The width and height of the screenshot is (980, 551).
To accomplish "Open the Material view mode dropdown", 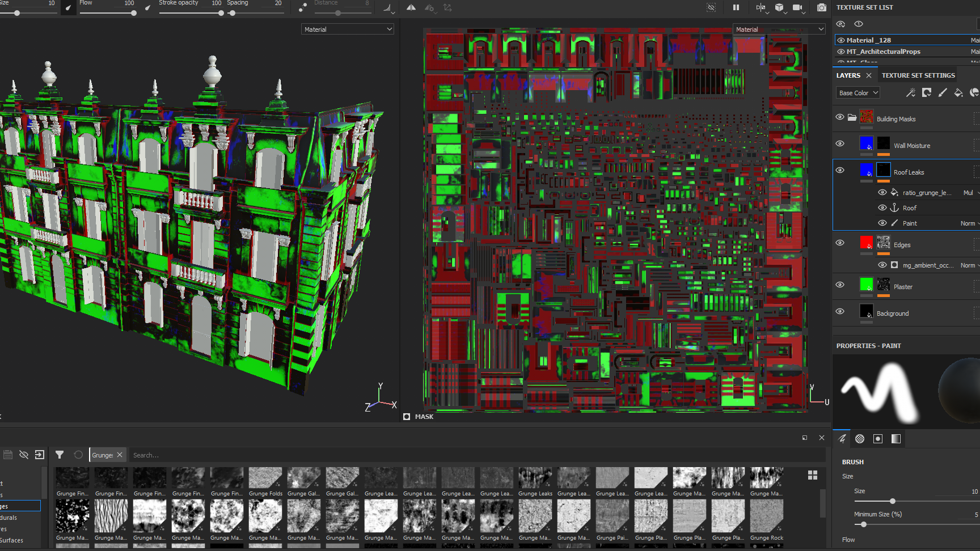I will pos(347,28).
